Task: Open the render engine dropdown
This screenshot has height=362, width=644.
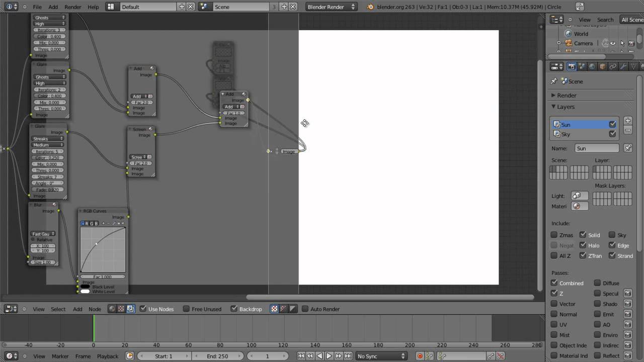Action: [331, 7]
